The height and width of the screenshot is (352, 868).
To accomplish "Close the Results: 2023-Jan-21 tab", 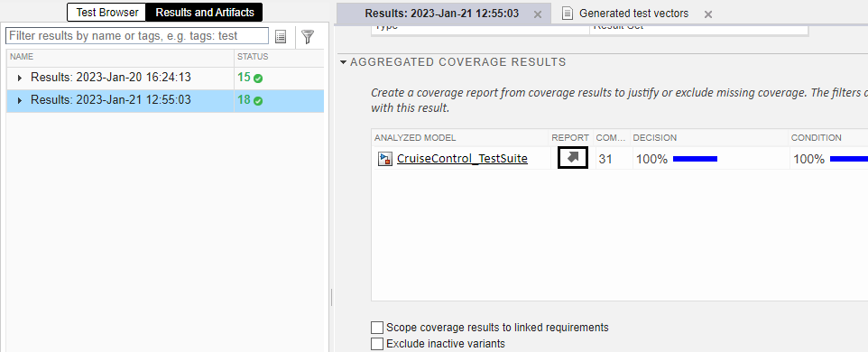I will tap(538, 14).
